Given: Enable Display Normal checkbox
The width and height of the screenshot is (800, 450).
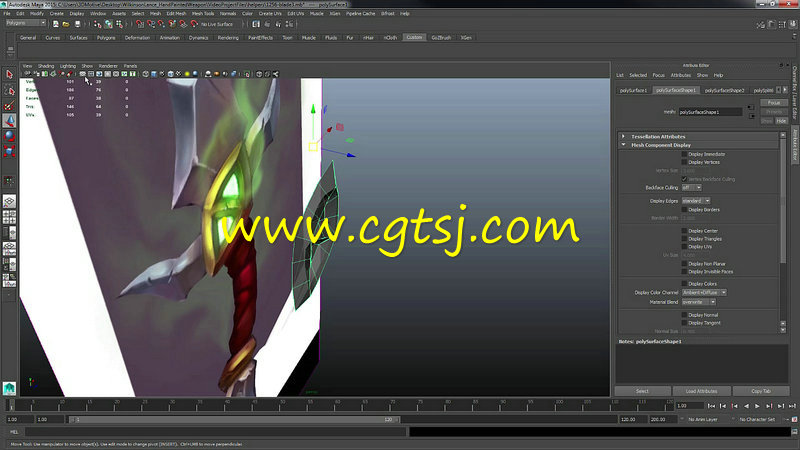Looking at the screenshot, I should 685,315.
